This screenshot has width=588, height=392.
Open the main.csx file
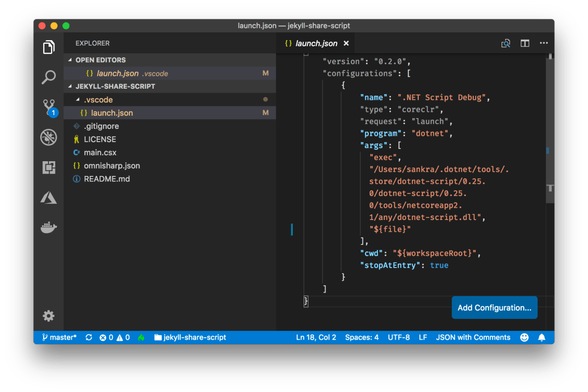pyautogui.click(x=170, y=152)
